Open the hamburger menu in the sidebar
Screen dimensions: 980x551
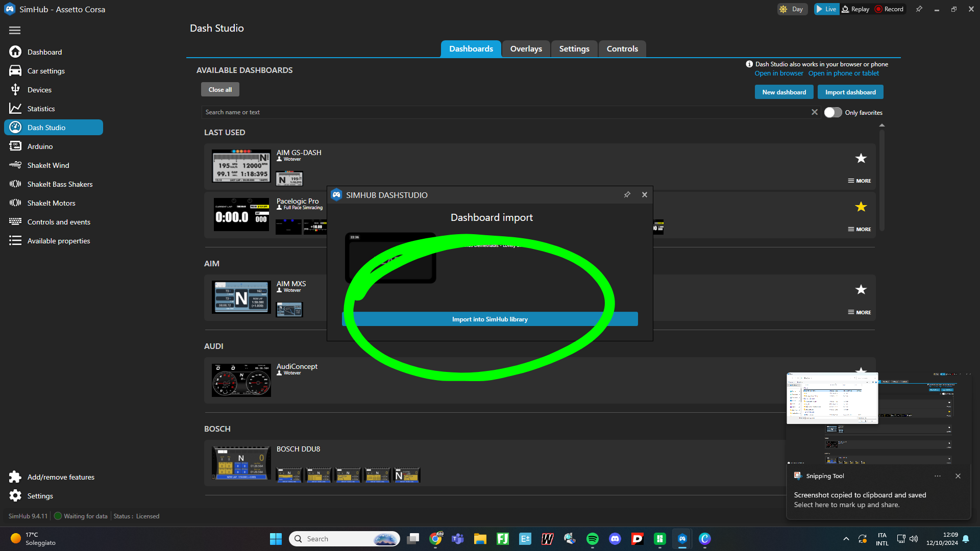click(15, 31)
